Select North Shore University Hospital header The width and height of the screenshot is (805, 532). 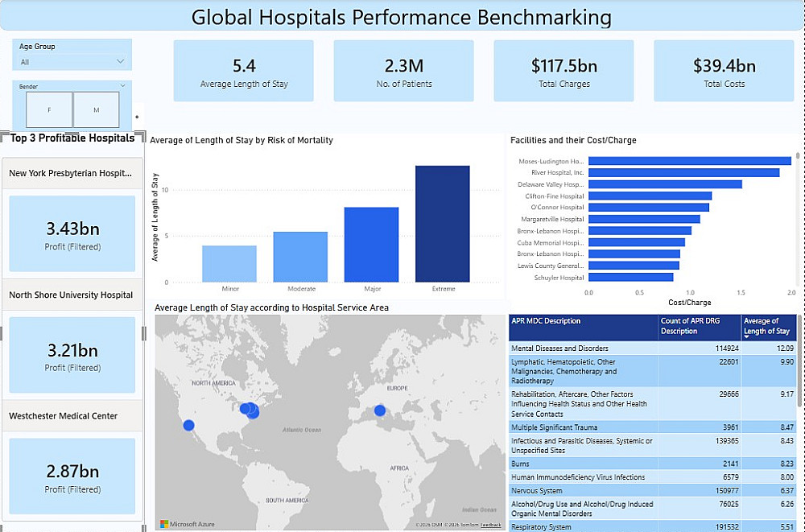(x=72, y=295)
